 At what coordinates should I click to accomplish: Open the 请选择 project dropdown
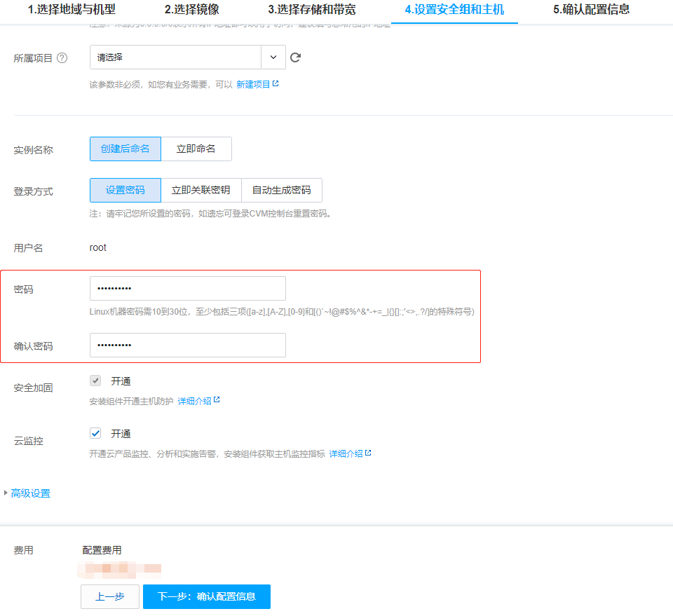coord(188,57)
